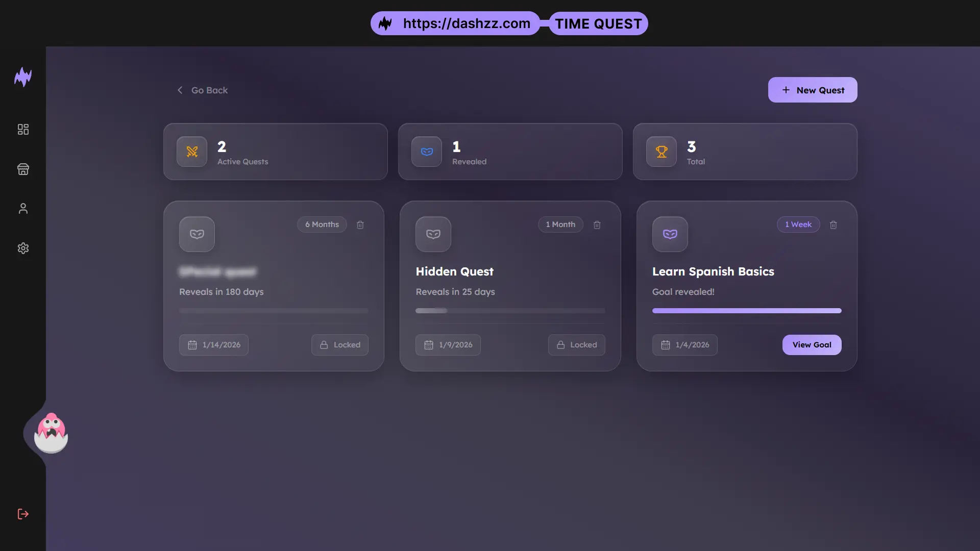Viewport: 980px width, 551px height.
Task: Click the purple Time Quest logo
Action: 23,77
